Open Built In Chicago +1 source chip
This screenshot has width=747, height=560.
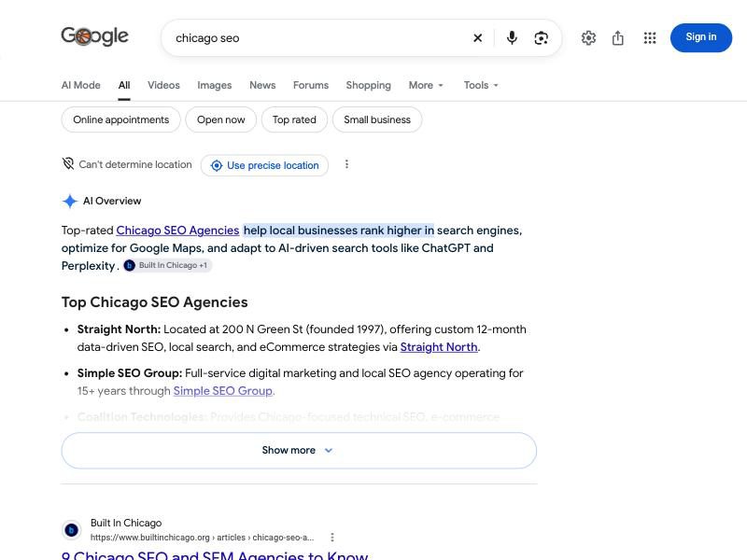tap(167, 265)
